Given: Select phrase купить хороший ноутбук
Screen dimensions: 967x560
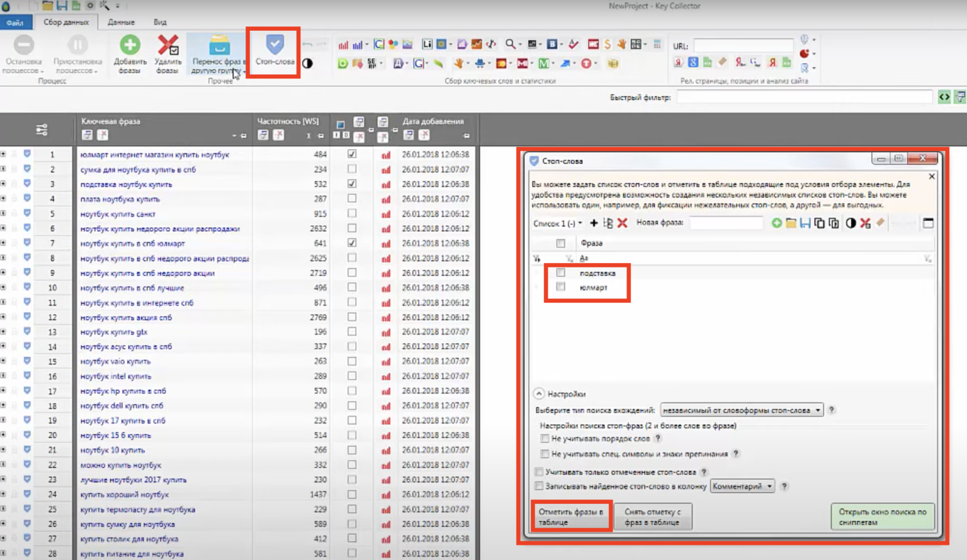Looking at the screenshot, I should point(125,495).
